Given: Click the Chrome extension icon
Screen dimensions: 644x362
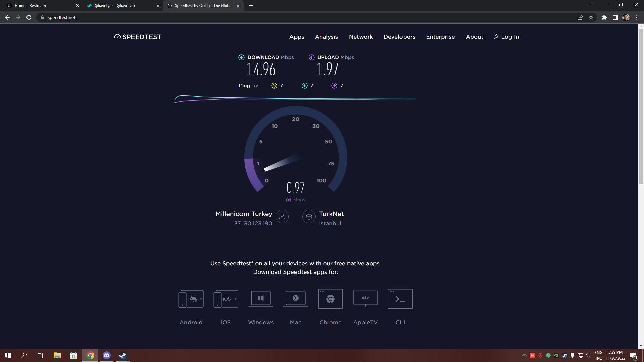Looking at the screenshot, I should tap(330, 299).
